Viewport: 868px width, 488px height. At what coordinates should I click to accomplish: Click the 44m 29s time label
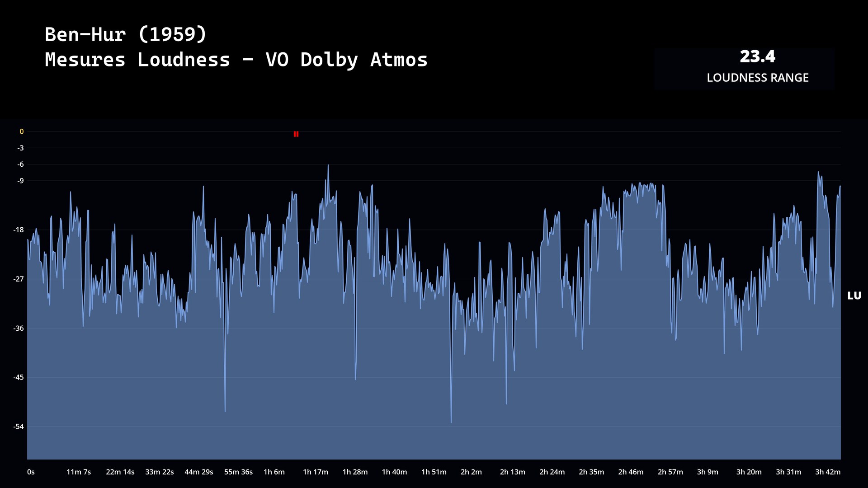[x=198, y=472]
